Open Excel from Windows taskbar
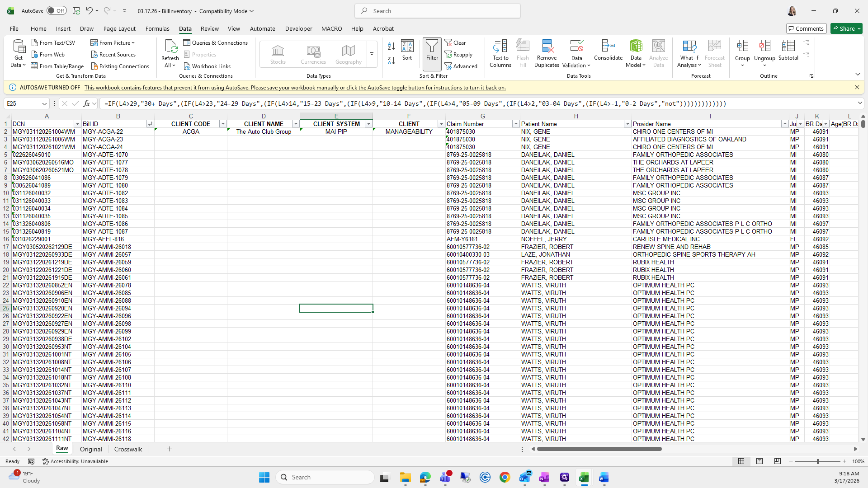 point(584,477)
